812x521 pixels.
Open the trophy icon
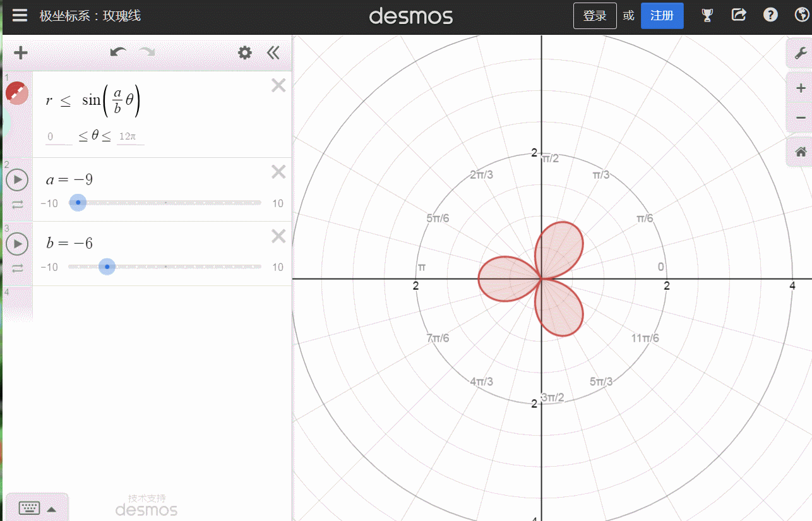[x=708, y=15]
